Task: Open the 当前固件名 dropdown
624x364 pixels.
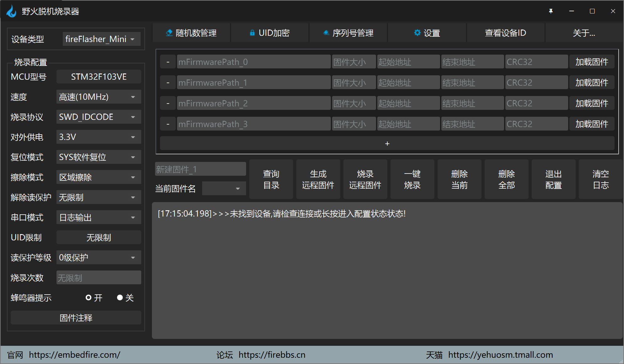Action: [x=224, y=188]
